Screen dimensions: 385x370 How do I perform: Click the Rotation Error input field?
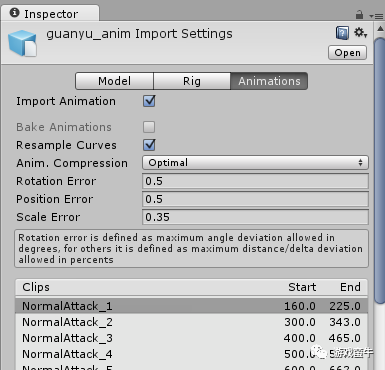pyautogui.click(x=255, y=181)
